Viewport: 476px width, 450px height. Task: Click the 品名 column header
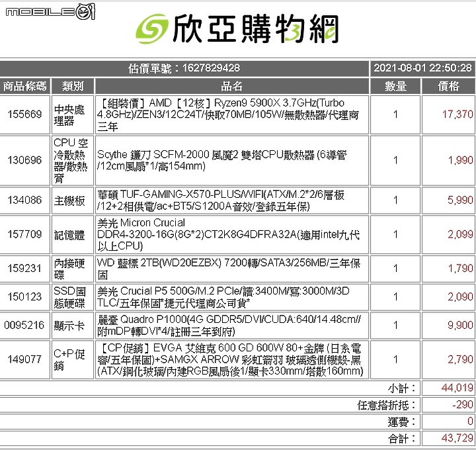click(232, 86)
